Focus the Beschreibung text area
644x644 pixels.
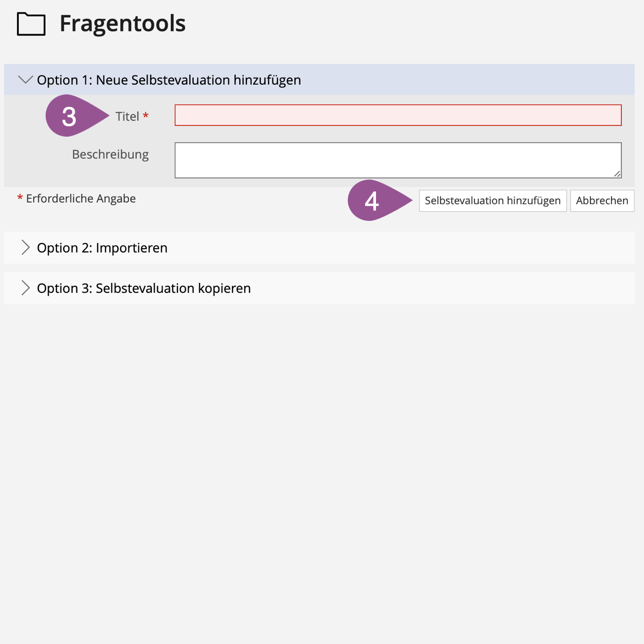398,160
